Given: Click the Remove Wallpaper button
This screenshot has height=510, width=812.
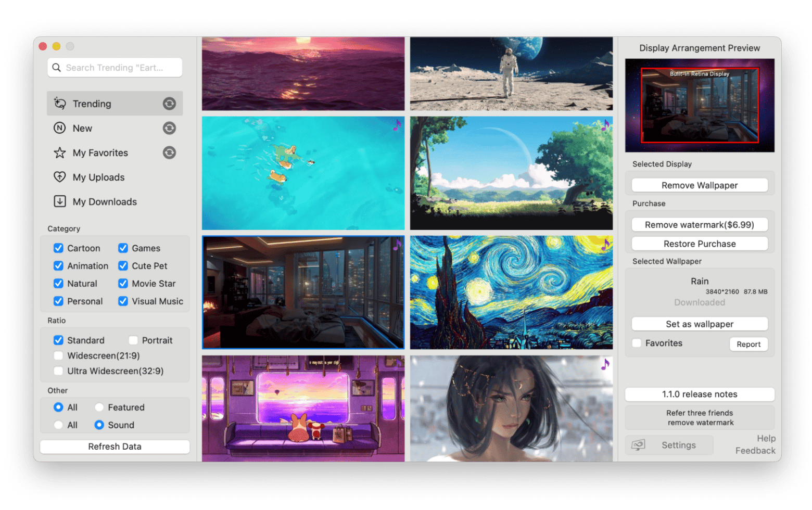Looking at the screenshot, I should pos(699,185).
